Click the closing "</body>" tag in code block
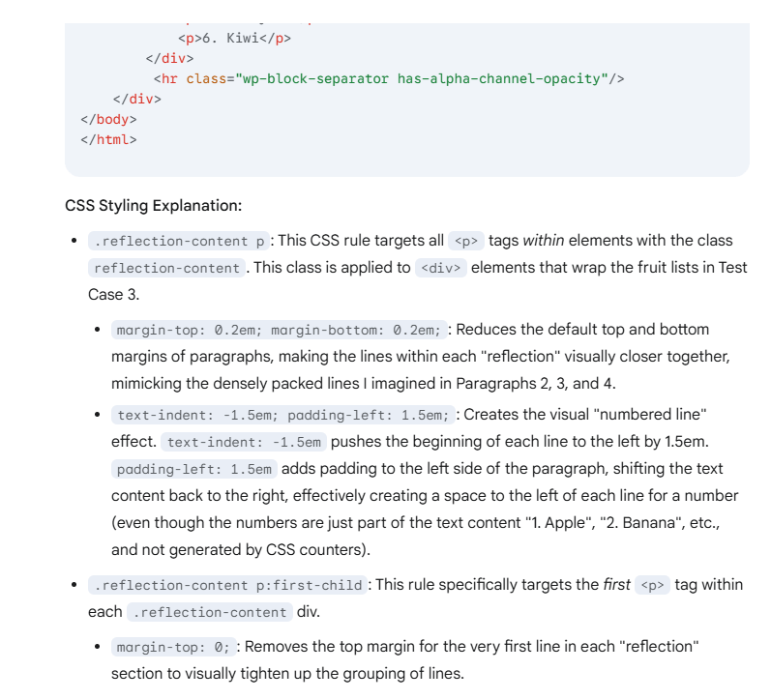Viewport: 771px width, 700px height. 108,119
